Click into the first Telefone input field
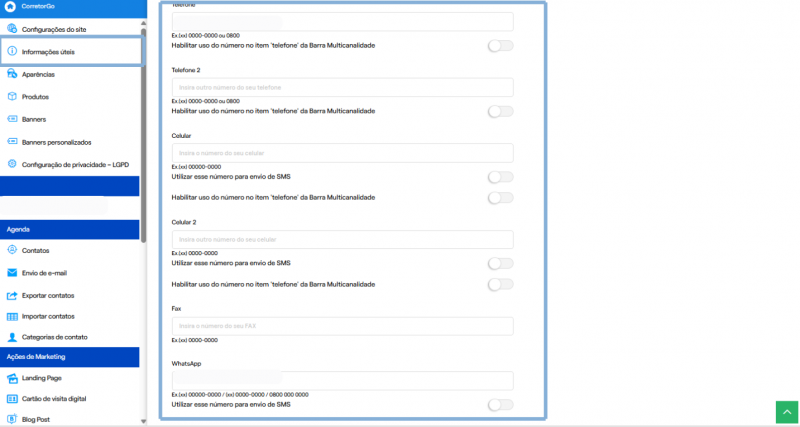 pyautogui.click(x=342, y=22)
